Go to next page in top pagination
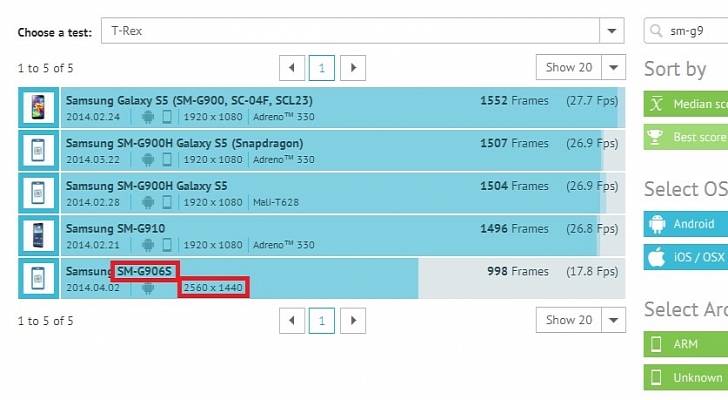728x400 pixels. coord(351,68)
